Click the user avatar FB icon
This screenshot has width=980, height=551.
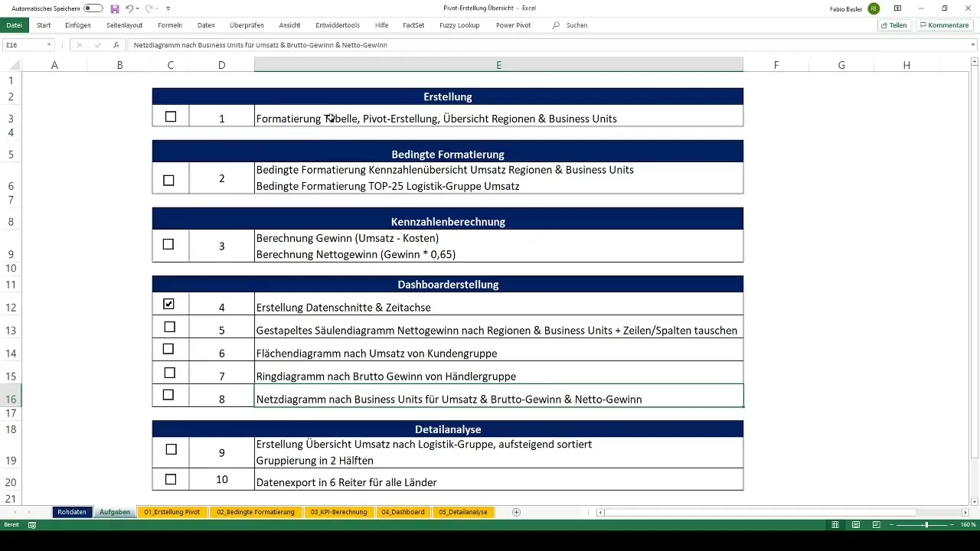coord(874,8)
